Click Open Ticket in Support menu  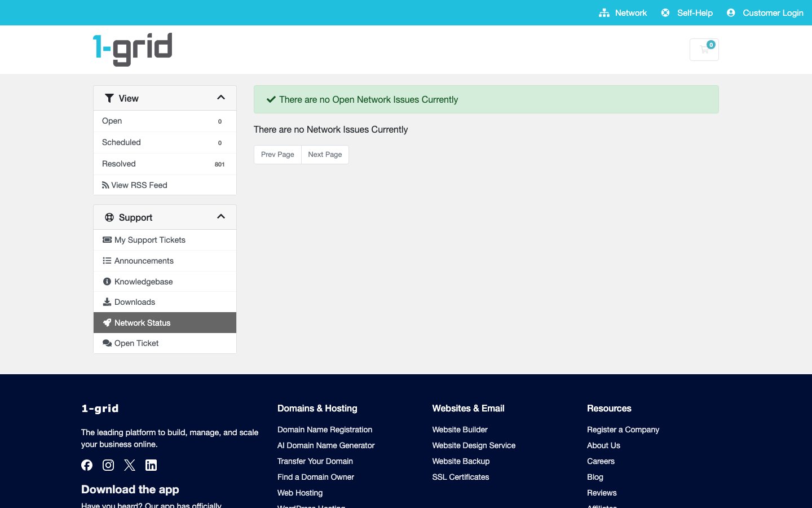pos(165,343)
